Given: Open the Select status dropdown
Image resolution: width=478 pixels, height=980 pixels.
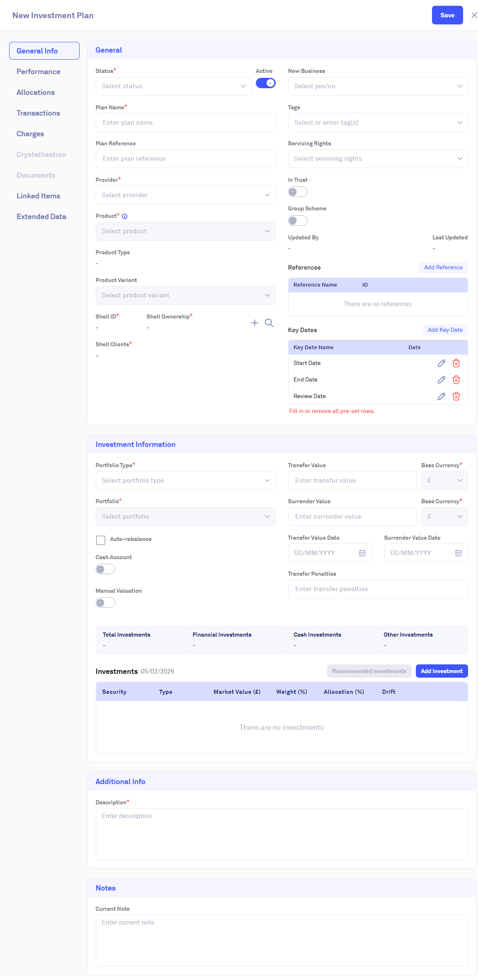Looking at the screenshot, I should tap(173, 86).
